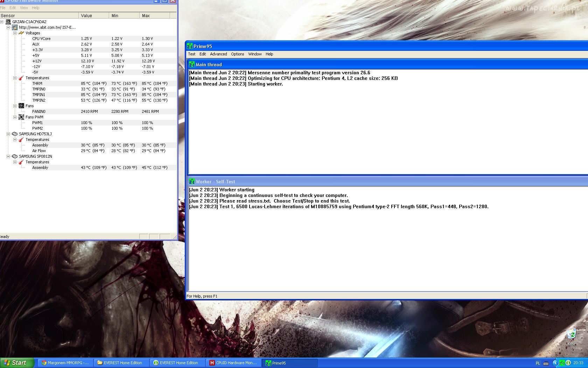Click the PL language indicator
588x368 pixels.
tap(538, 363)
